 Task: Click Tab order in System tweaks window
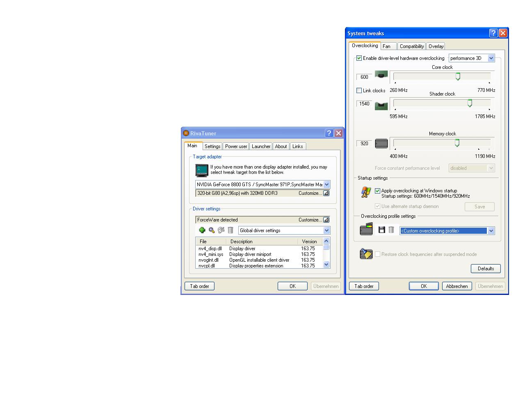point(364,286)
